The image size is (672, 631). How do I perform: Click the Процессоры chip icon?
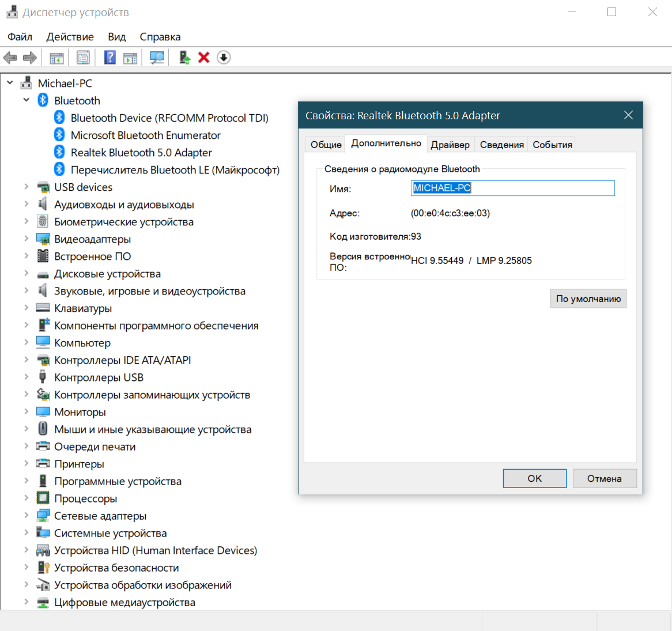click(43, 498)
